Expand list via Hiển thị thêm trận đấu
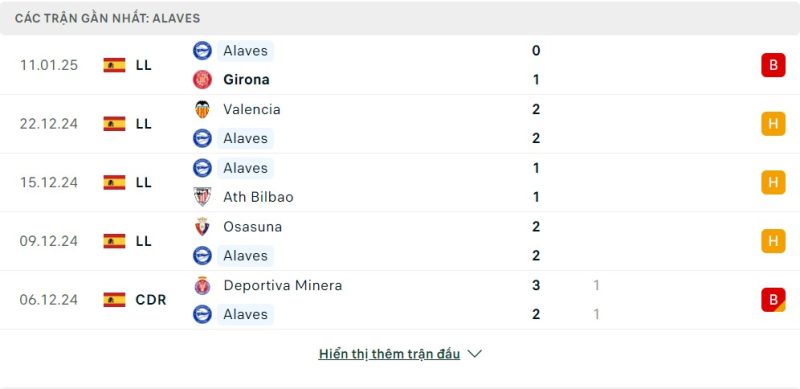 [x=389, y=354]
